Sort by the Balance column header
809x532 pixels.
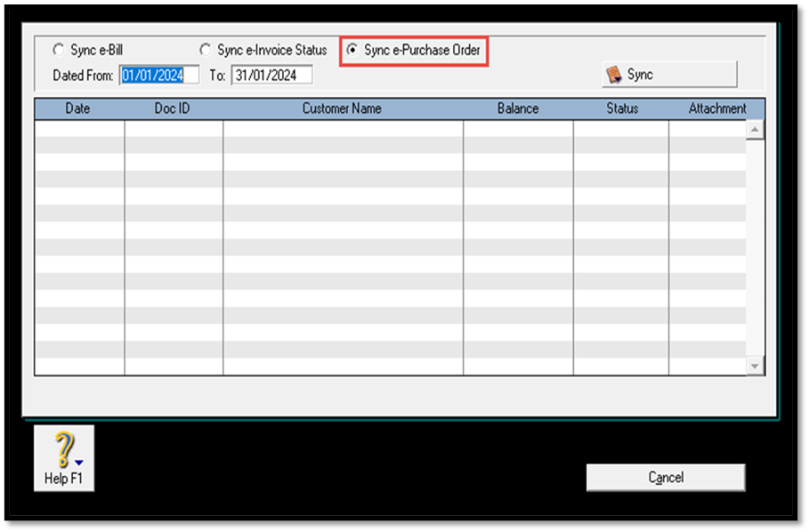(518, 109)
